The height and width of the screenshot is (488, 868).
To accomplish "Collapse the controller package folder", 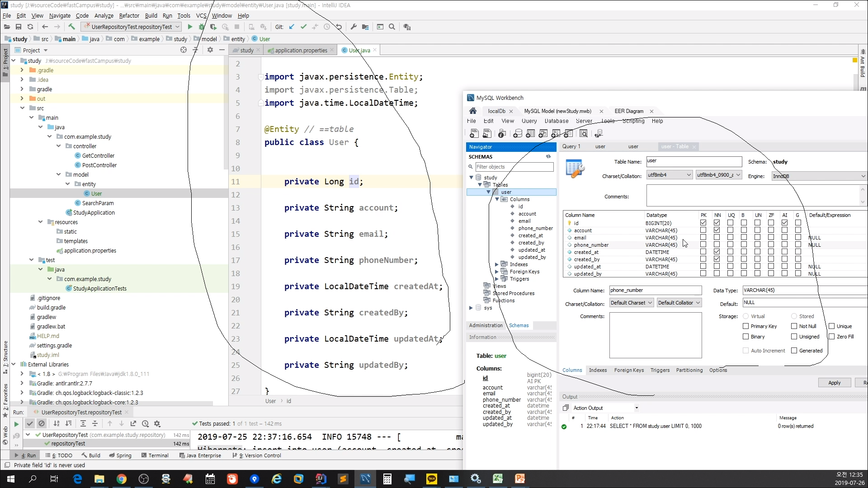I will pos(59,146).
